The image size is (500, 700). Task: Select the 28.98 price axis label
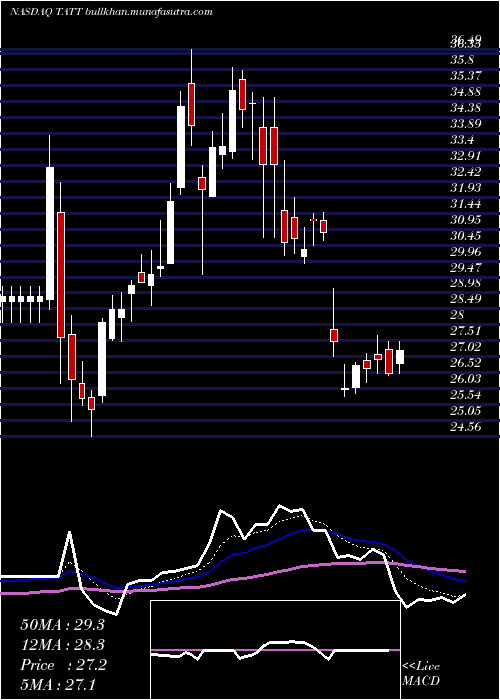point(465,283)
